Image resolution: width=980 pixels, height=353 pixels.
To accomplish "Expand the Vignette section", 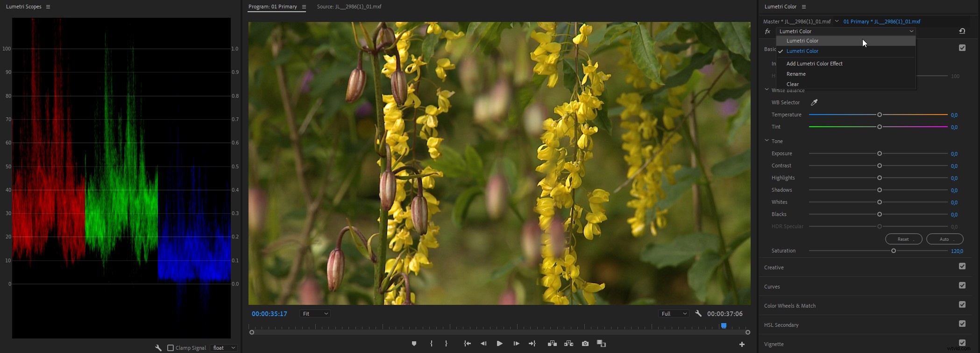I will [774, 344].
